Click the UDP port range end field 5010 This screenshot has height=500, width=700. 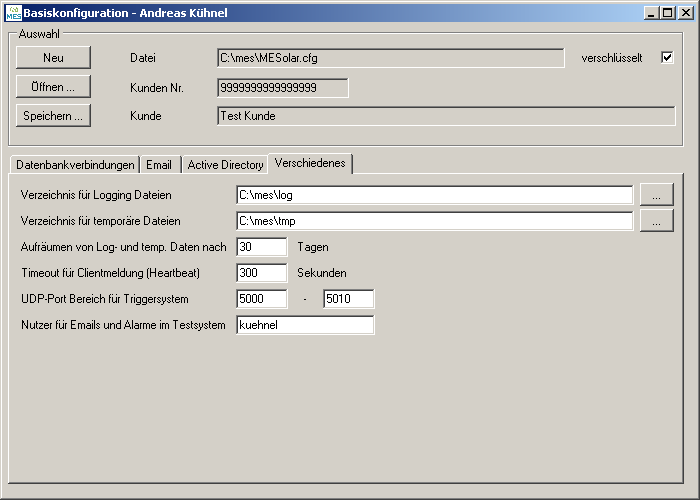348,299
